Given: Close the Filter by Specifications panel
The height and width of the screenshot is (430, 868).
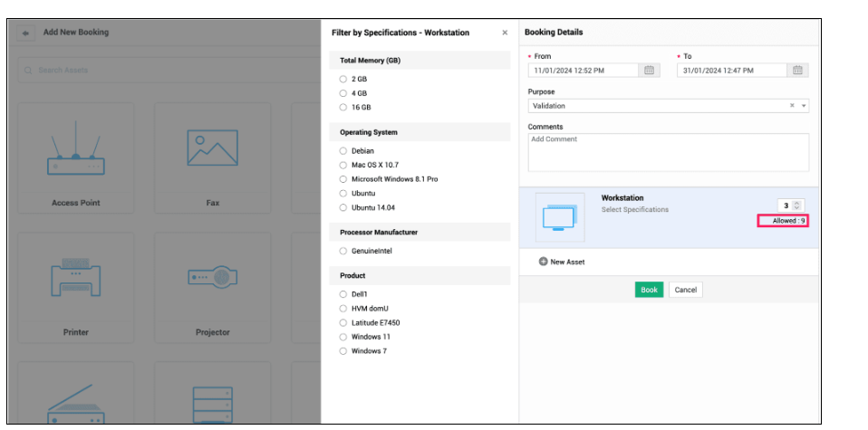Looking at the screenshot, I should (505, 33).
